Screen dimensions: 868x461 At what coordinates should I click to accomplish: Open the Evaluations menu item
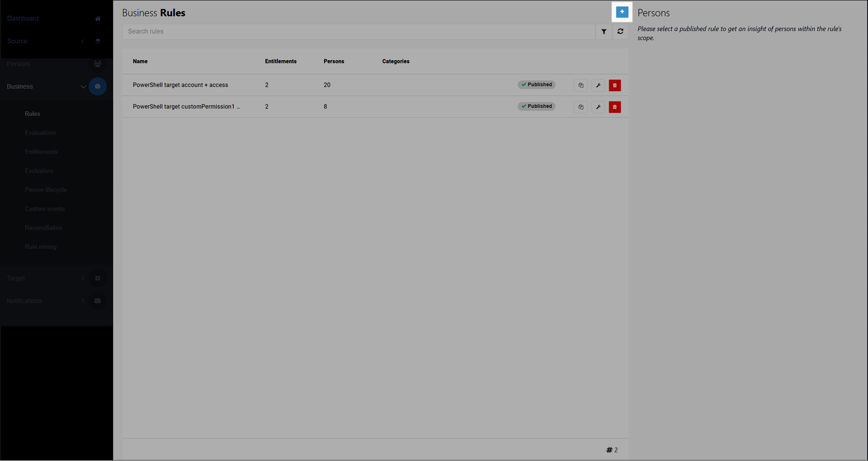pos(40,133)
